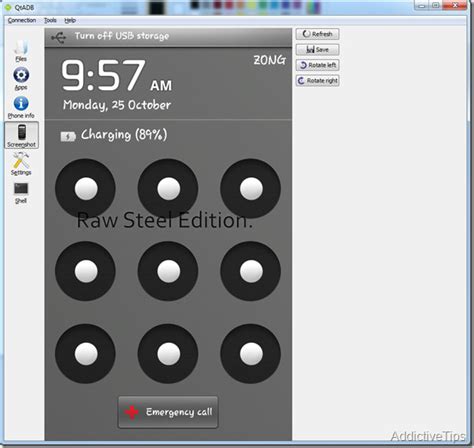Tap the Emergency call button
Image resolution: width=474 pixels, height=448 pixels.
[x=168, y=412]
